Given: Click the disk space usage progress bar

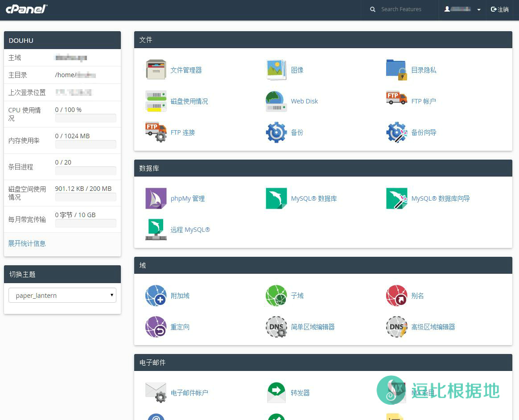Looking at the screenshot, I should tap(86, 197).
